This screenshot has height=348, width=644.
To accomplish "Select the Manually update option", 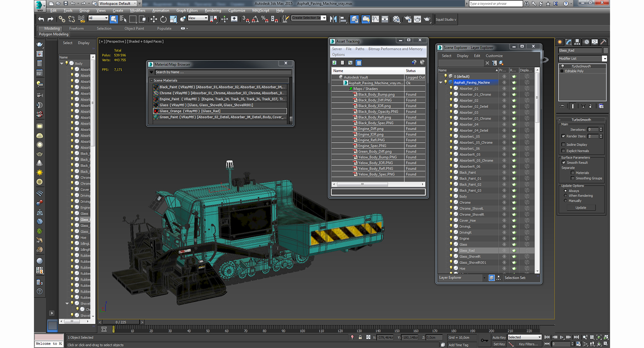I will point(566,201).
